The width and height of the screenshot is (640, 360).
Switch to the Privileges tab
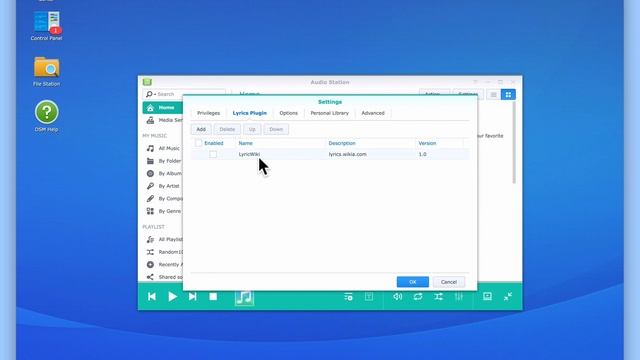point(209,113)
